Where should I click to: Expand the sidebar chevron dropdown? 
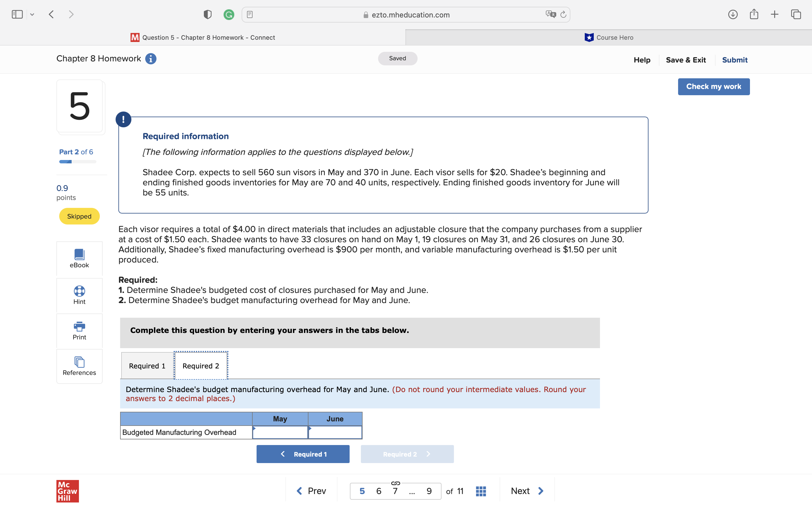click(x=32, y=14)
